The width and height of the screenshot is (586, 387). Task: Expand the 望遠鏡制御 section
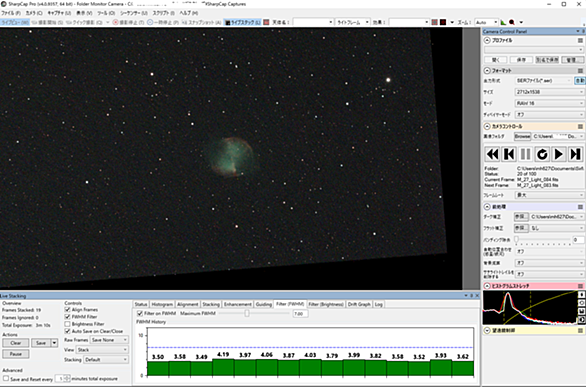pyautogui.click(x=487, y=331)
